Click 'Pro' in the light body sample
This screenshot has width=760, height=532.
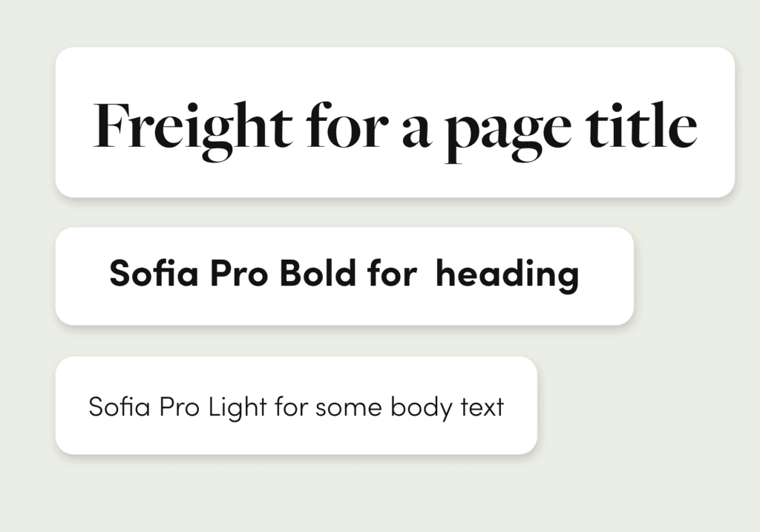[x=179, y=407]
